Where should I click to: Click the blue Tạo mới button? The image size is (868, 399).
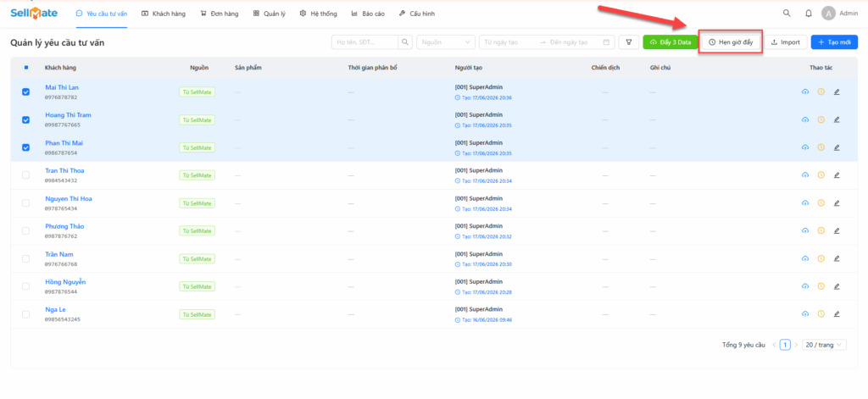click(x=834, y=42)
